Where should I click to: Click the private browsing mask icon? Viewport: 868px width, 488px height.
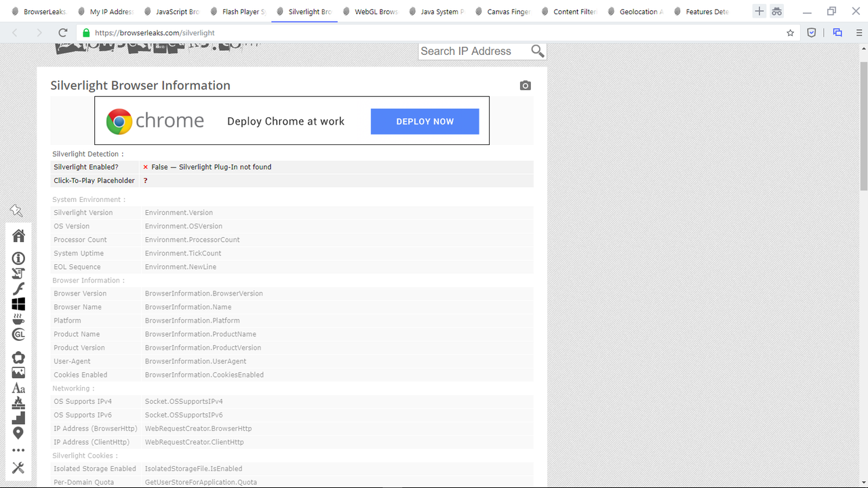pos(776,12)
